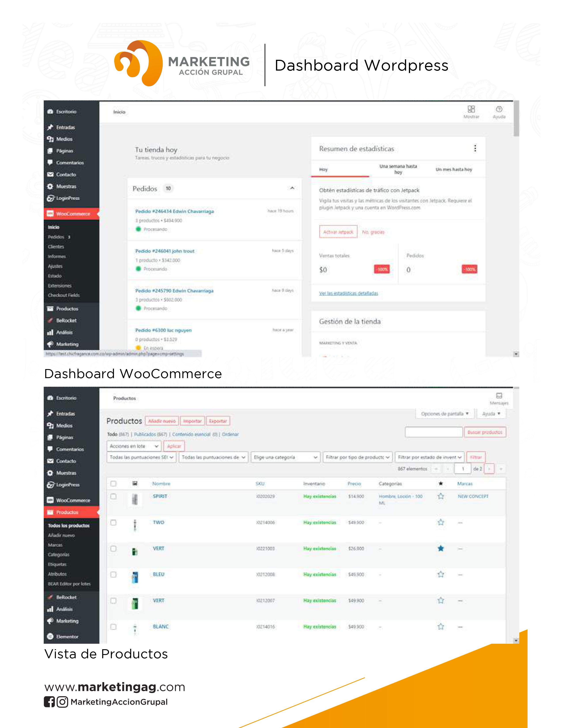Expand the Elige una categoría dropdown
563x728 pixels.
285,457
